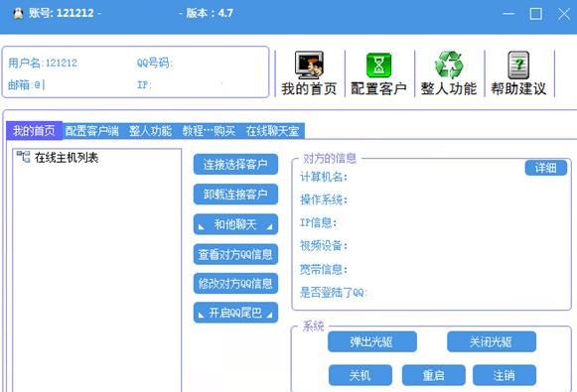Click the 用户名:121212 text

43,63
